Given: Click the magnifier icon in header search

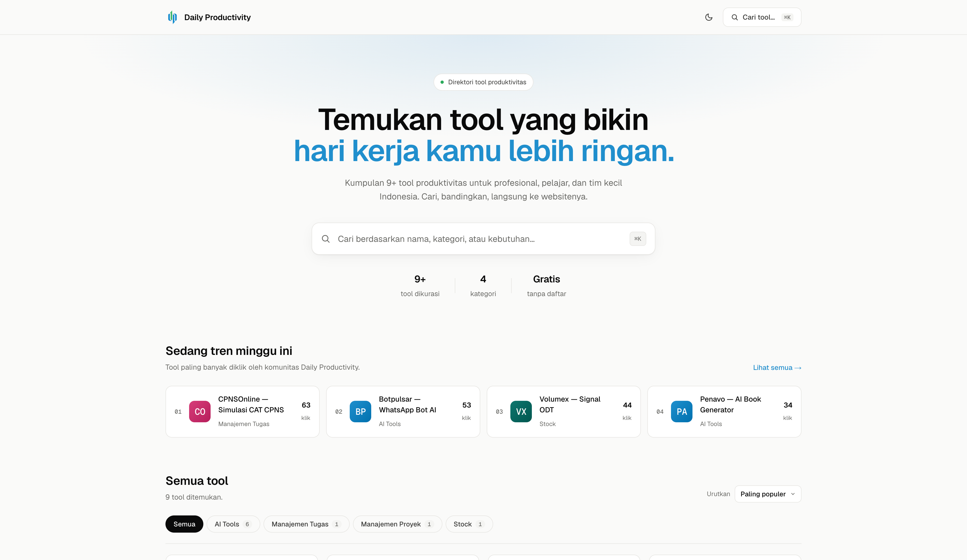Looking at the screenshot, I should [x=734, y=17].
